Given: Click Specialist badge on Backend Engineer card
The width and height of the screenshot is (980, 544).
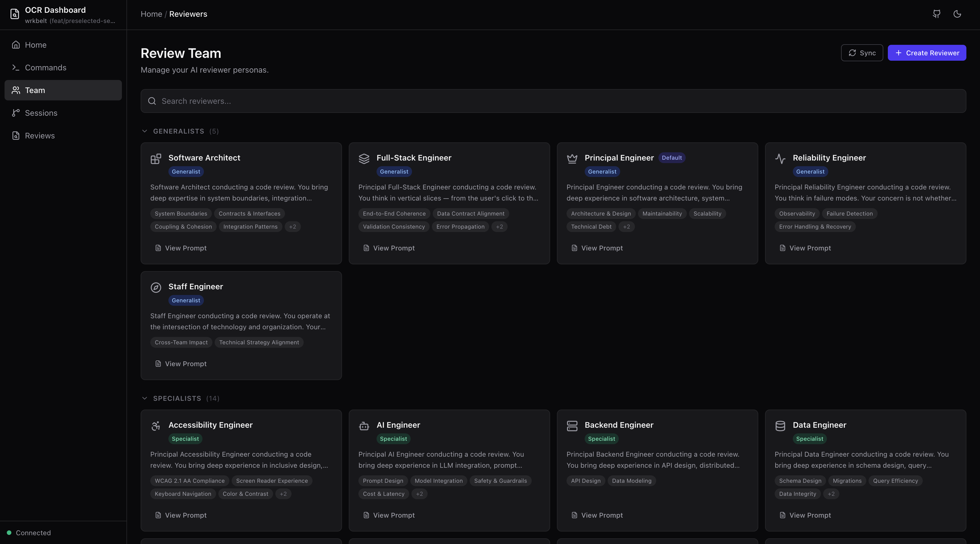Looking at the screenshot, I should (x=601, y=439).
